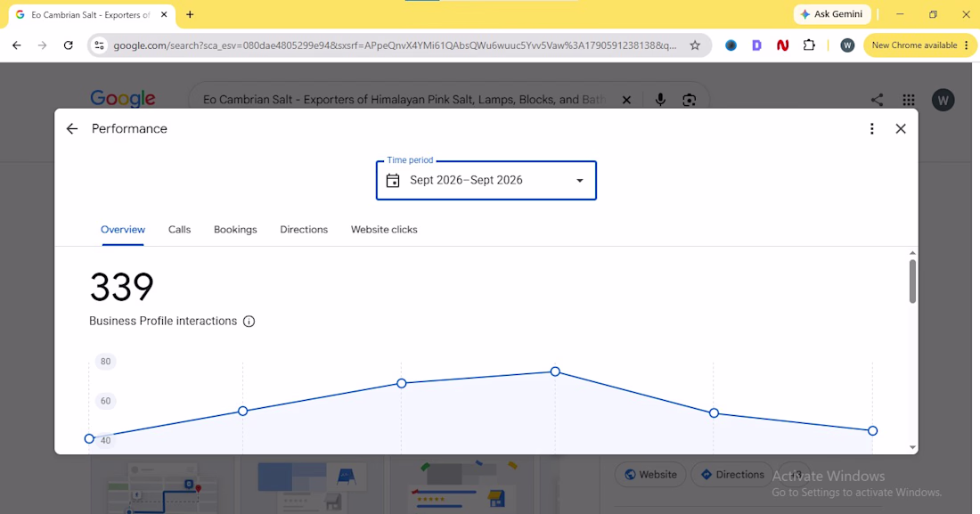Start voice search with the microphone
Image resolution: width=980 pixels, height=514 pixels.
click(x=660, y=100)
